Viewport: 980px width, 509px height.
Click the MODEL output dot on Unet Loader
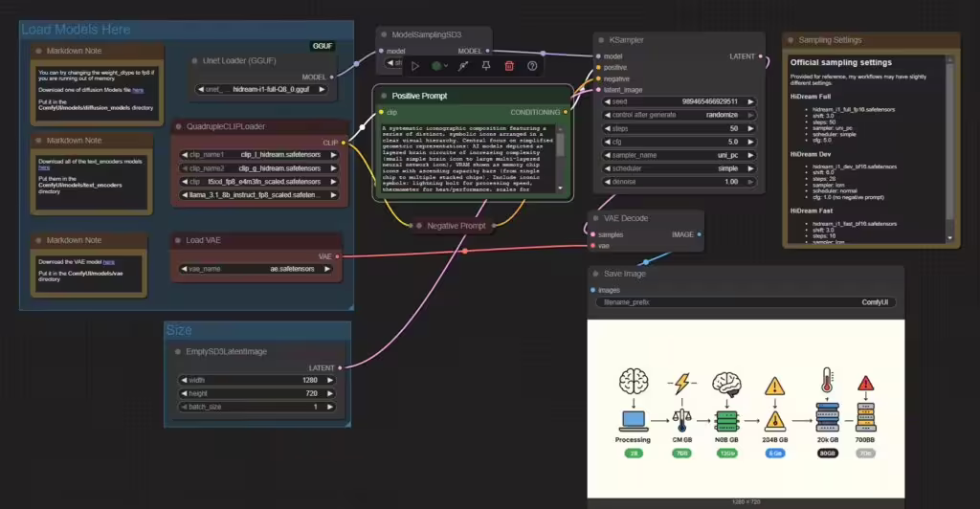coord(332,77)
